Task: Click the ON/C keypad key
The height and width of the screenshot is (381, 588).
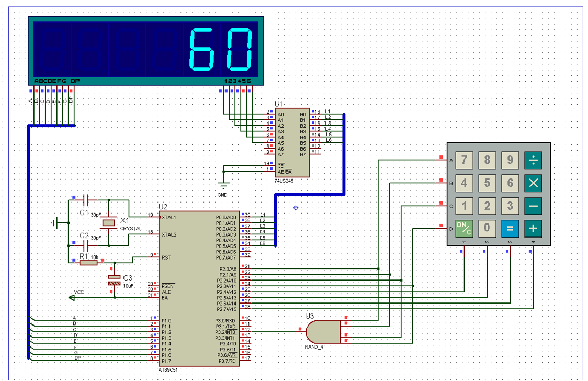Action: point(464,228)
